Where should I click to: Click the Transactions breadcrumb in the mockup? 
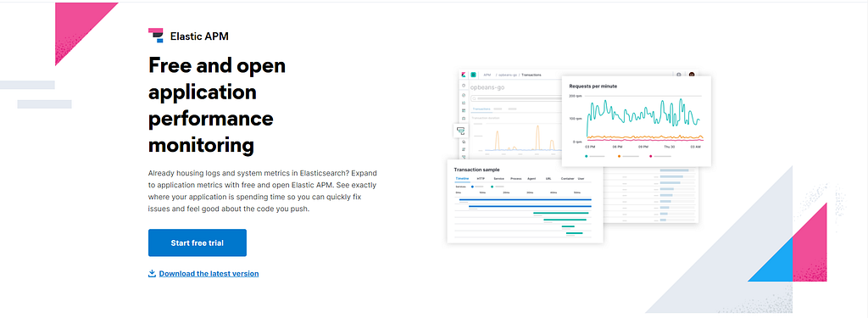tap(531, 75)
